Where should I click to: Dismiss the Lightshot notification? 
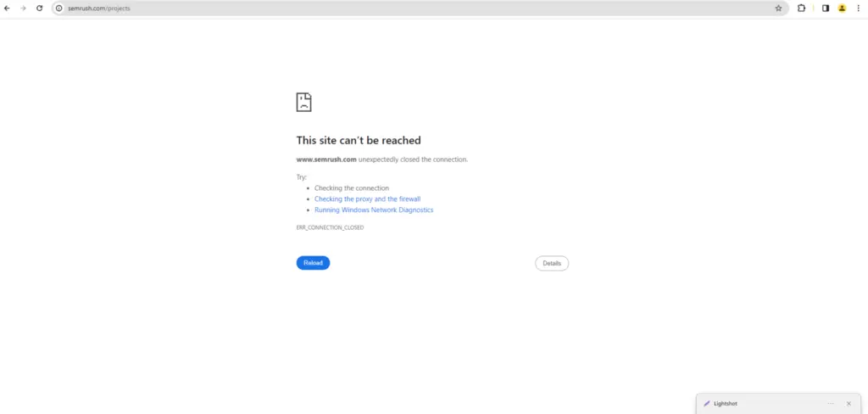(x=849, y=404)
